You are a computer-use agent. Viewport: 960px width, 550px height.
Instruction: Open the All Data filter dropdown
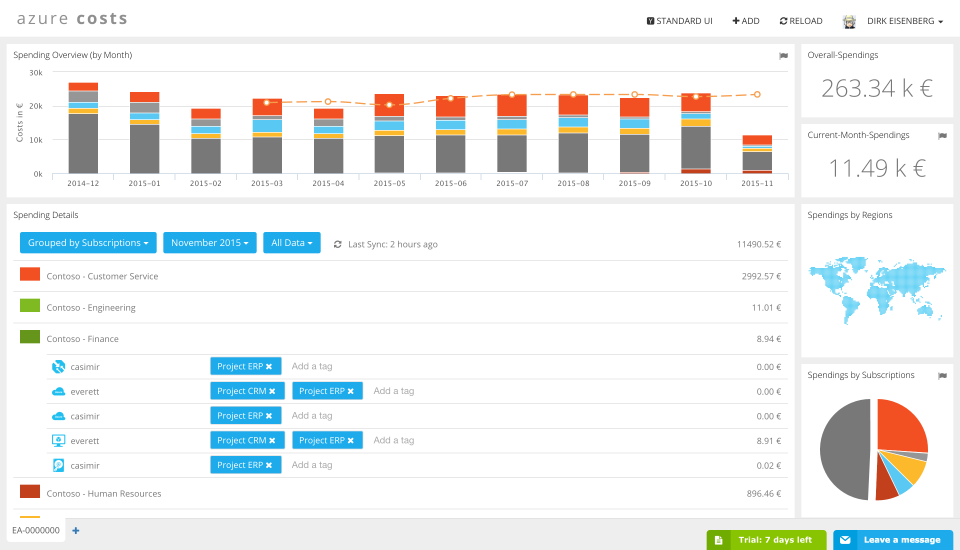[x=291, y=243]
